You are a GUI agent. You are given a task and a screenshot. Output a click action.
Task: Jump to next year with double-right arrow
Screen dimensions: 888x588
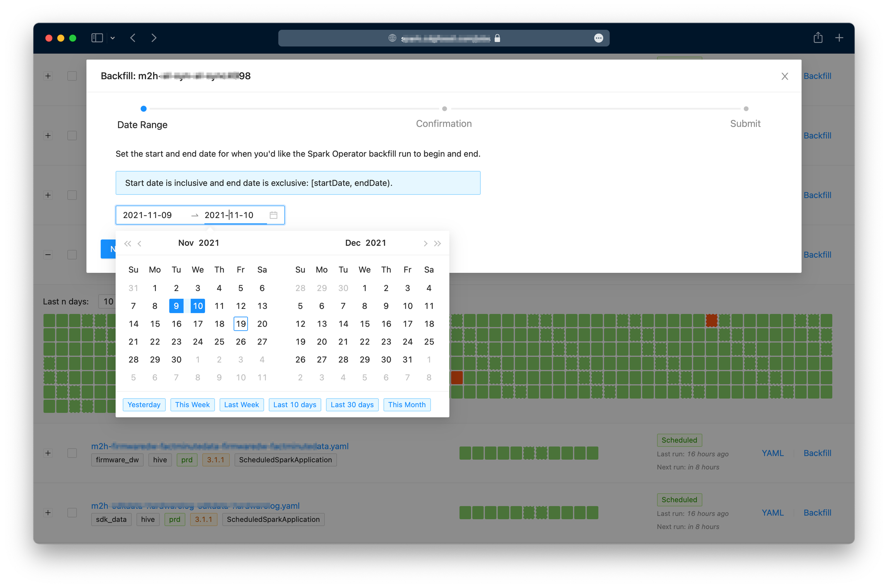(437, 243)
